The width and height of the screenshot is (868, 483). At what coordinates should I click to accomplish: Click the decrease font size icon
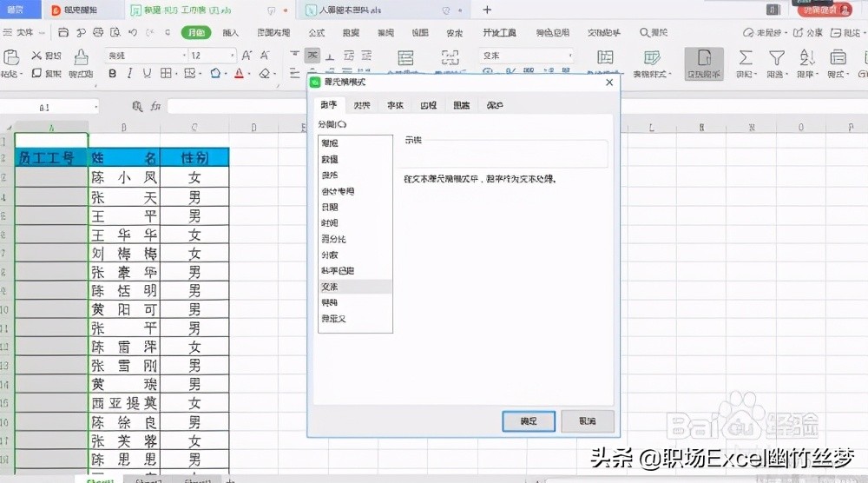click(265, 56)
